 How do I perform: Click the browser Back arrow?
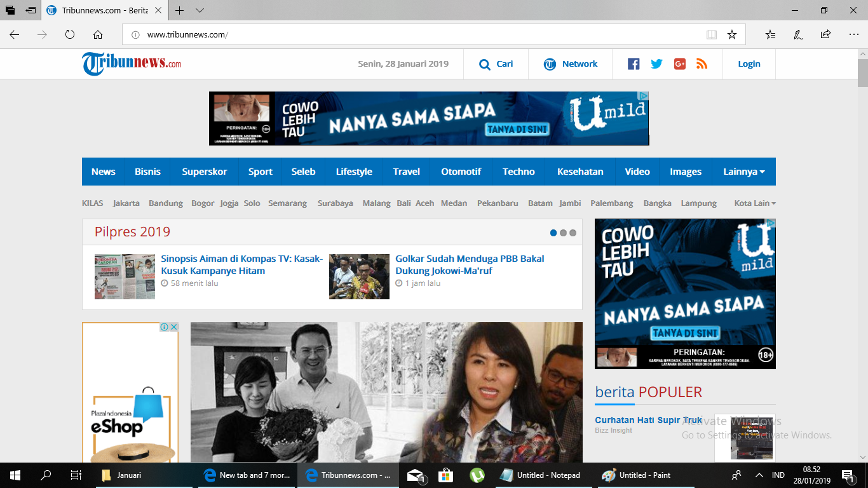point(14,34)
